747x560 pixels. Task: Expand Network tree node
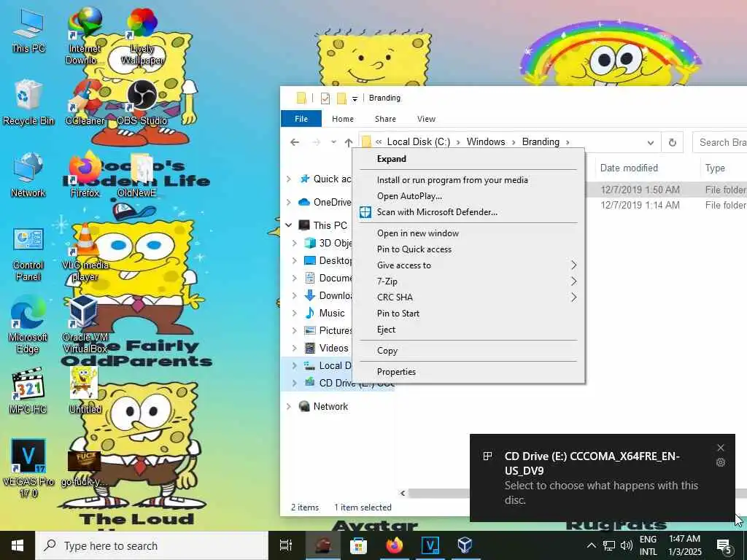[x=289, y=407]
